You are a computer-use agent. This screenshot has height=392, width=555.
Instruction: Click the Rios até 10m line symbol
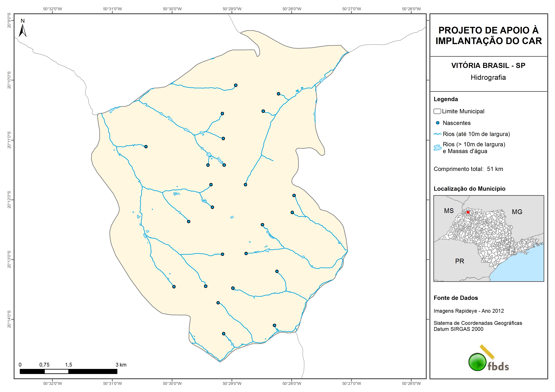click(437, 134)
